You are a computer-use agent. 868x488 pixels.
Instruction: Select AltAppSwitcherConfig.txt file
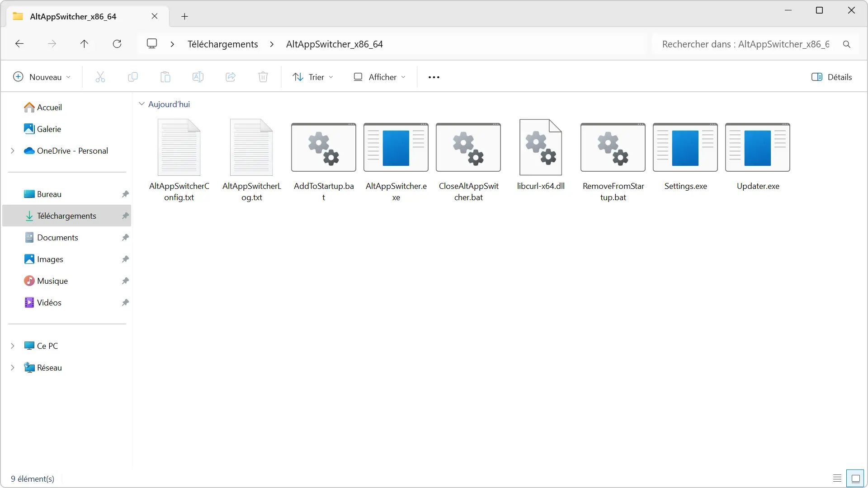[179, 160]
